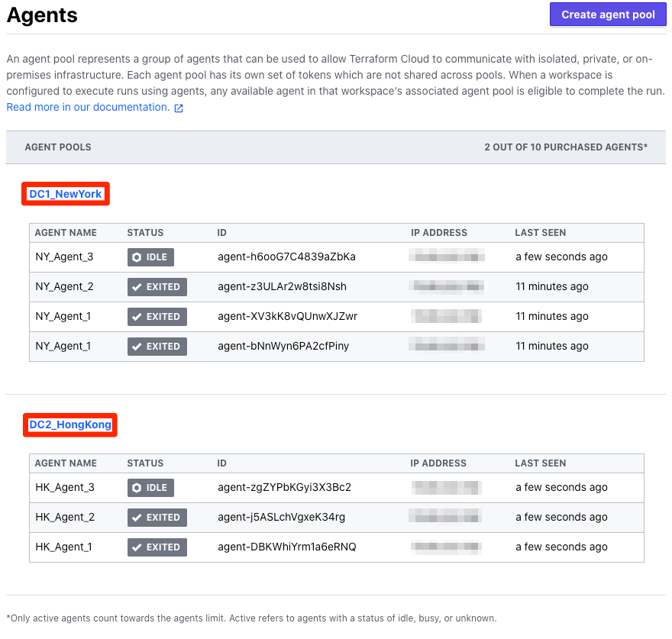Click the last seen time for HK_Agent_2
672x639 pixels.
[561, 518]
